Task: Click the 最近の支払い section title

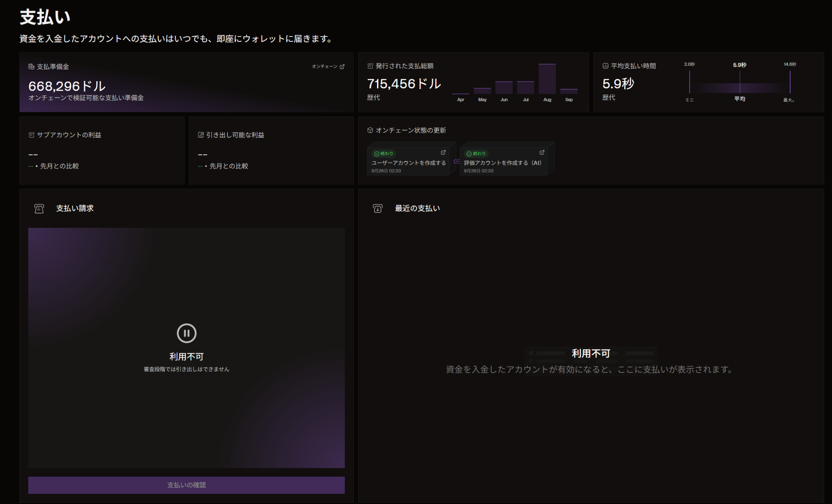Action: (417, 208)
